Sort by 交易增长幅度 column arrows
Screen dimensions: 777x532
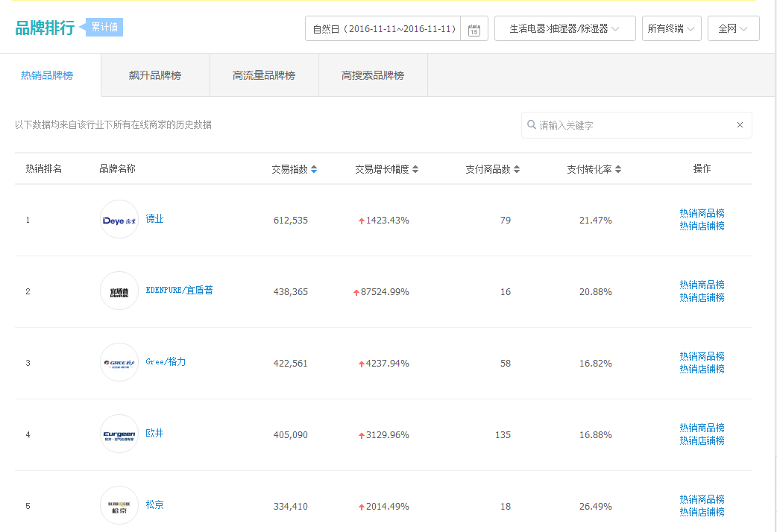pos(415,170)
